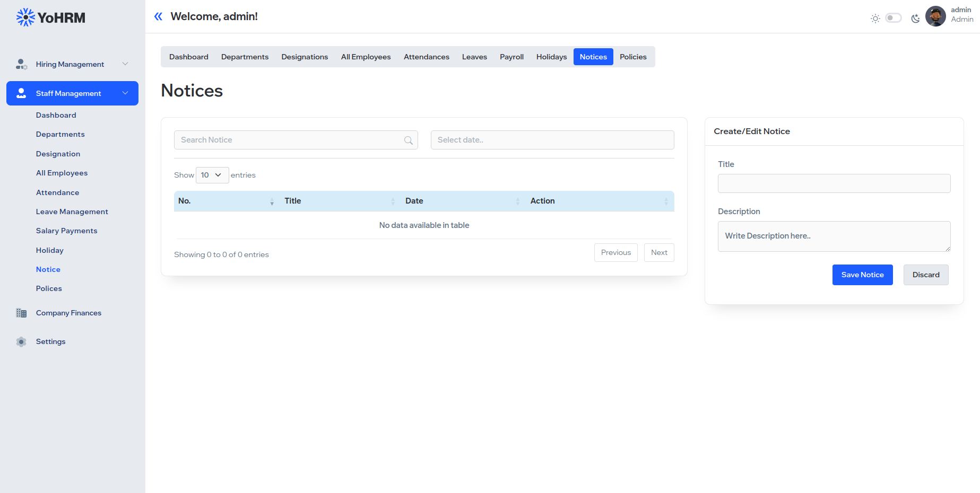Open Company Finances in sidebar
This screenshot has width=980, height=493.
(68, 313)
